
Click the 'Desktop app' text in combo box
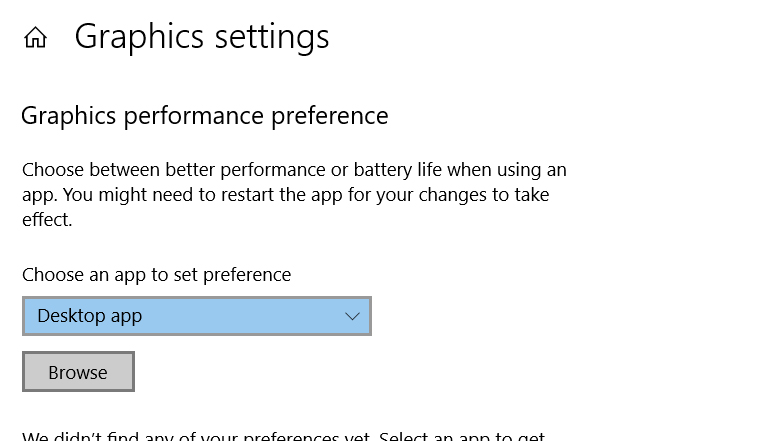90,316
